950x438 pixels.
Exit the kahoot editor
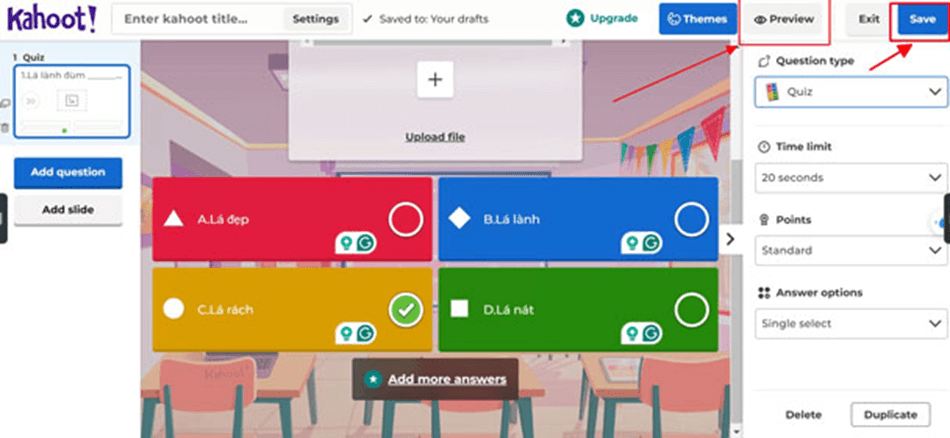869,19
